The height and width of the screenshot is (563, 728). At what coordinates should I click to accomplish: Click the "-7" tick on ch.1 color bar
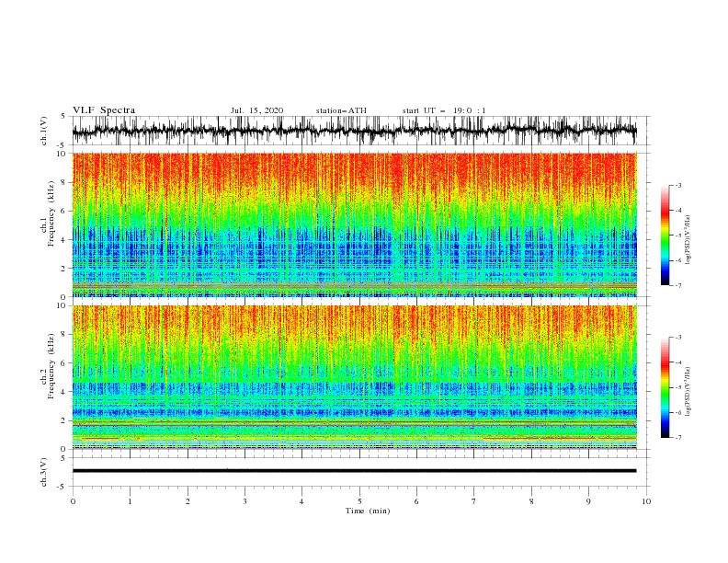[x=677, y=285]
